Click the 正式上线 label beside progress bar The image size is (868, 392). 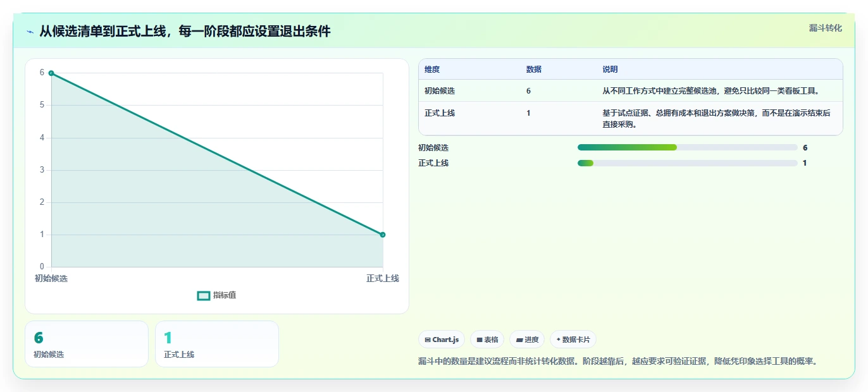pos(433,163)
